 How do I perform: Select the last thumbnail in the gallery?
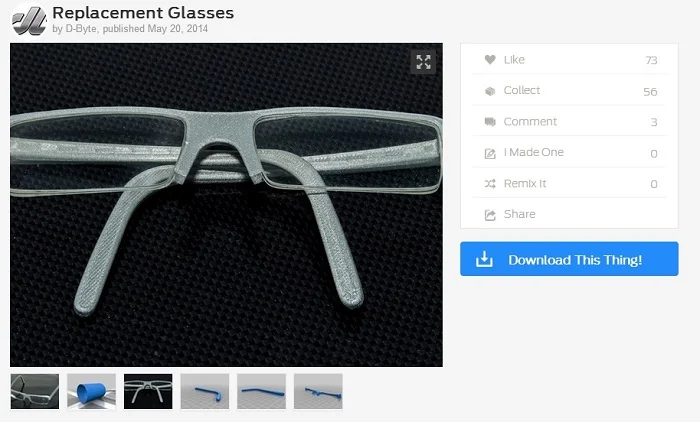pos(318,391)
